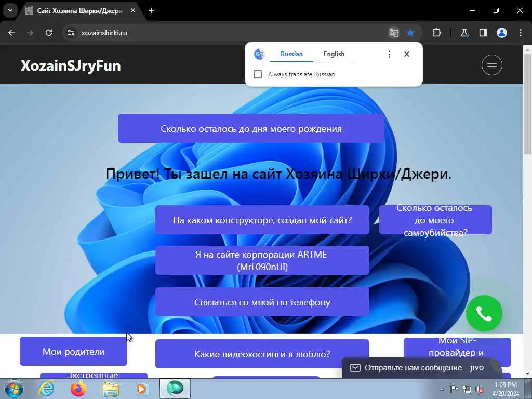Select the Сайт Хозяина Ширки/Джери tab
Image resolution: width=532 pixels, height=399 pixels.
(79, 11)
